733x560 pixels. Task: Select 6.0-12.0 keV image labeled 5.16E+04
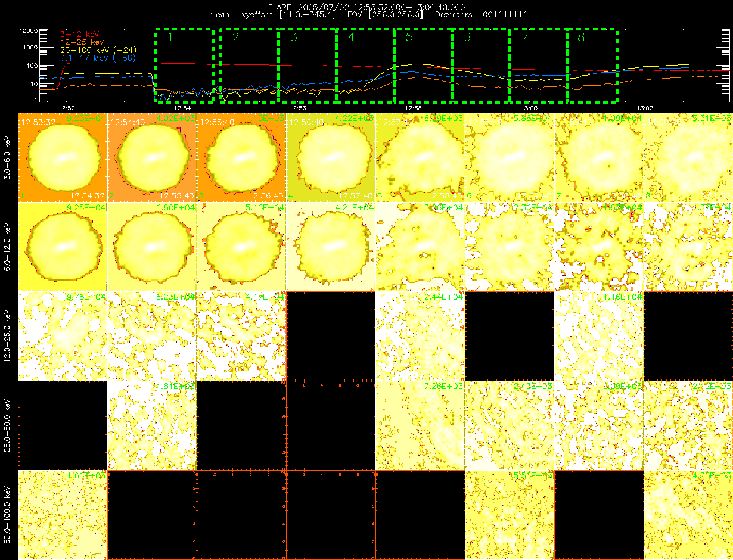click(241, 246)
